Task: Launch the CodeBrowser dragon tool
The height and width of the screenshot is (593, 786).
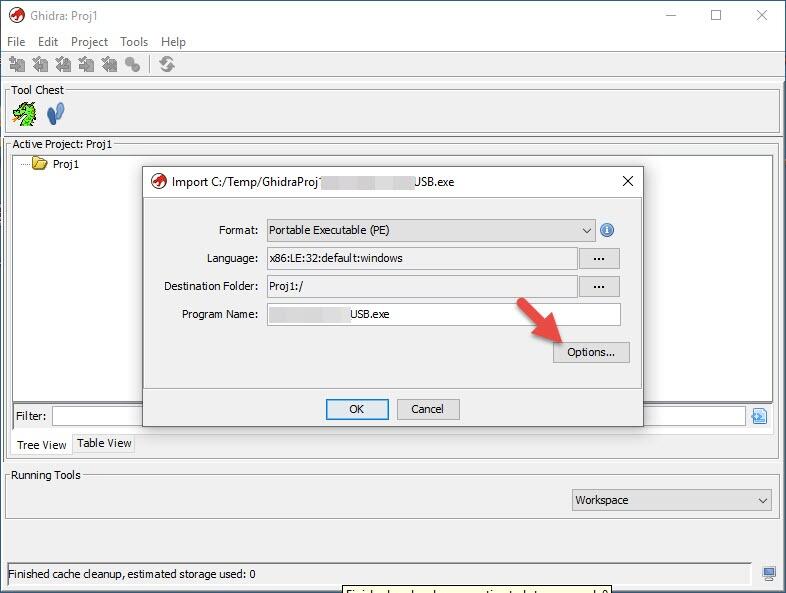Action: click(24, 114)
